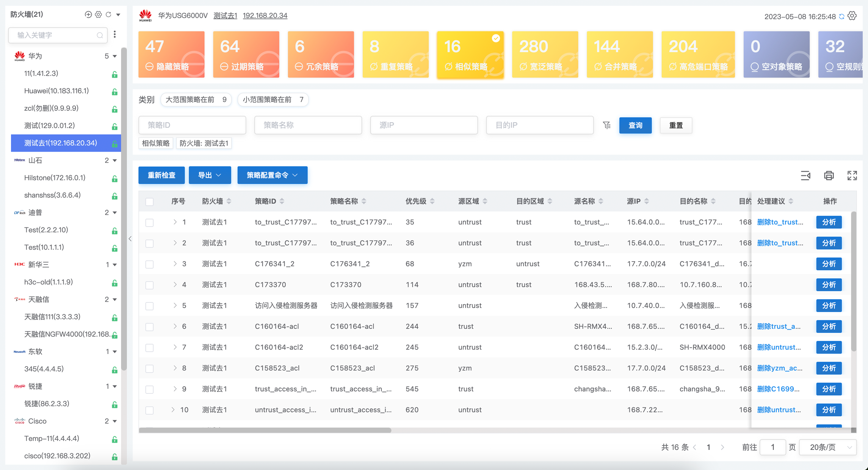Click the search magnifier in keyword box
Screen dimensions: 868x470
(x=100, y=35)
